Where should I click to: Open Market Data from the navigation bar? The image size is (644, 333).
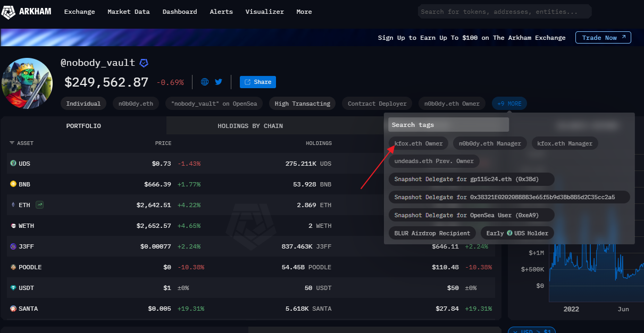pyautogui.click(x=128, y=12)
